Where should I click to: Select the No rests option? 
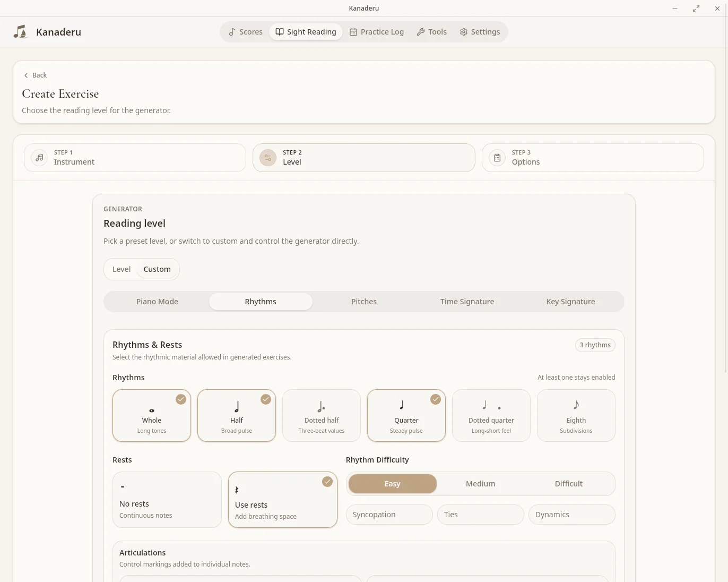coord(167,500)
